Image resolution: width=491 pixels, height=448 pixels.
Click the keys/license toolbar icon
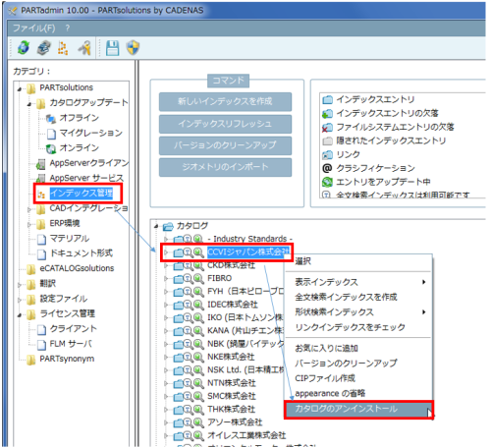tap(84, 48)
